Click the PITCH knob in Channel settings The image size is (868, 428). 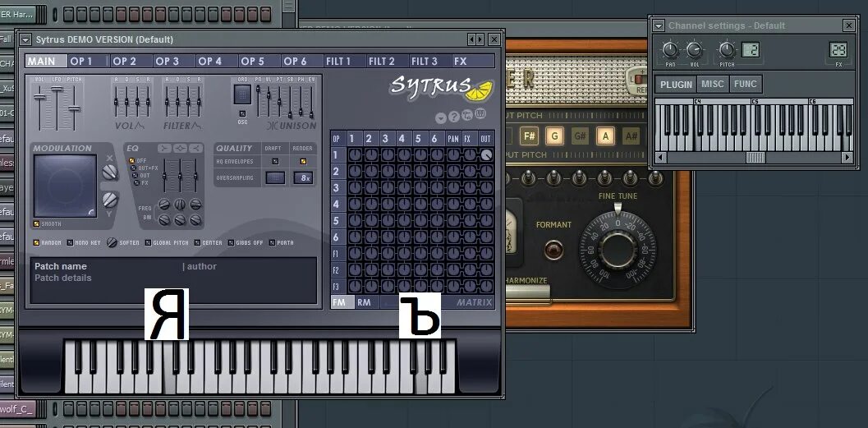pos(727,50)
